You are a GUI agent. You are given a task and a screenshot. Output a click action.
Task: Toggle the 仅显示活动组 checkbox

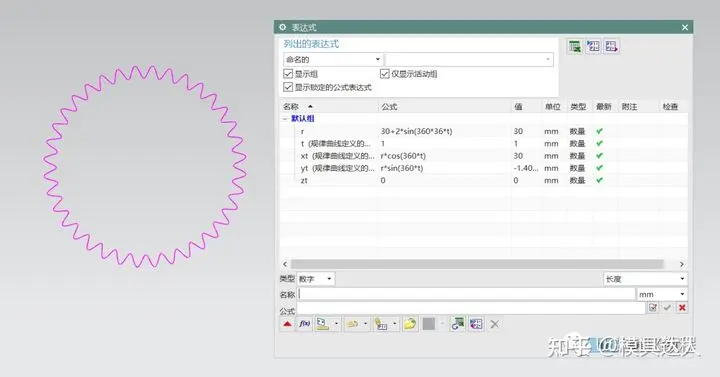click(385, 74)
